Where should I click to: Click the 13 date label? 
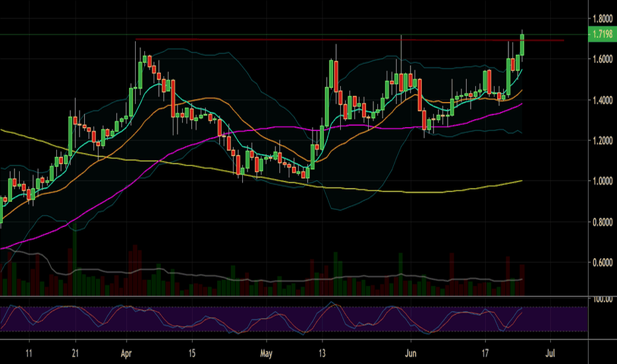(322, 353)
